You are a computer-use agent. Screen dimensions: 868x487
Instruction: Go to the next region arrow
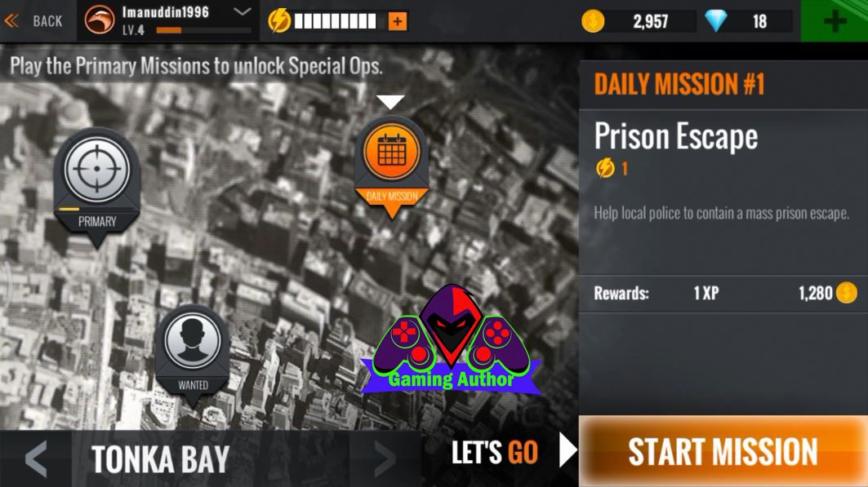click(385, 458)
